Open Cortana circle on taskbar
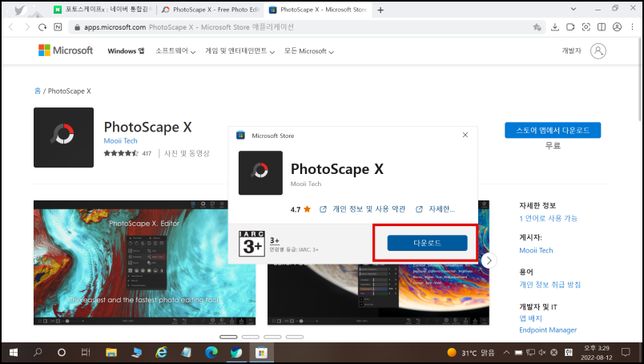 [62, 353]
